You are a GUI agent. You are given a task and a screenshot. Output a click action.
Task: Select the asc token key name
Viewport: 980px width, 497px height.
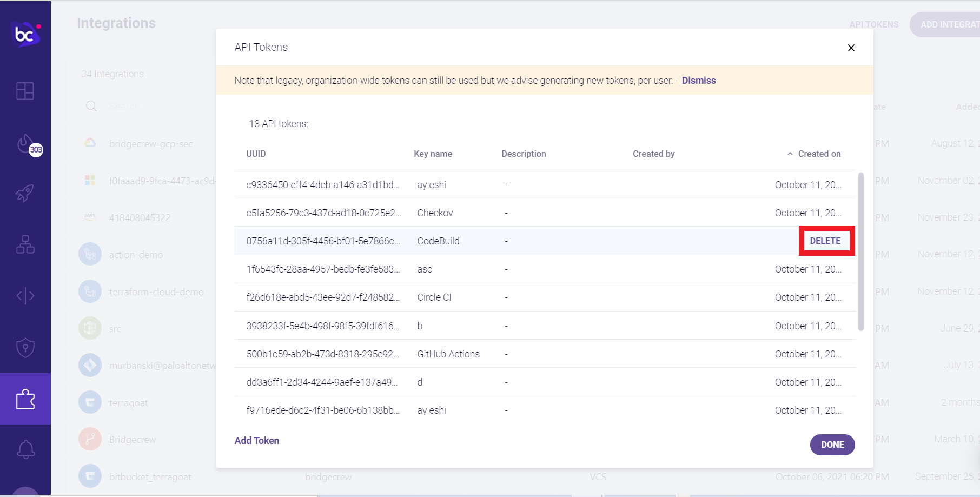click(425, 269)
